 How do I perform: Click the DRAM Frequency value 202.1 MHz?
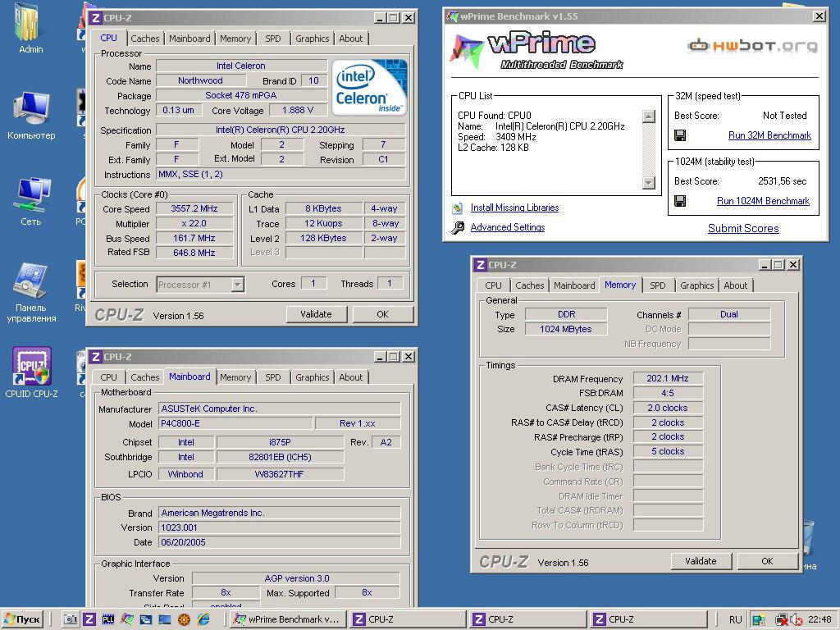[668, 379]
